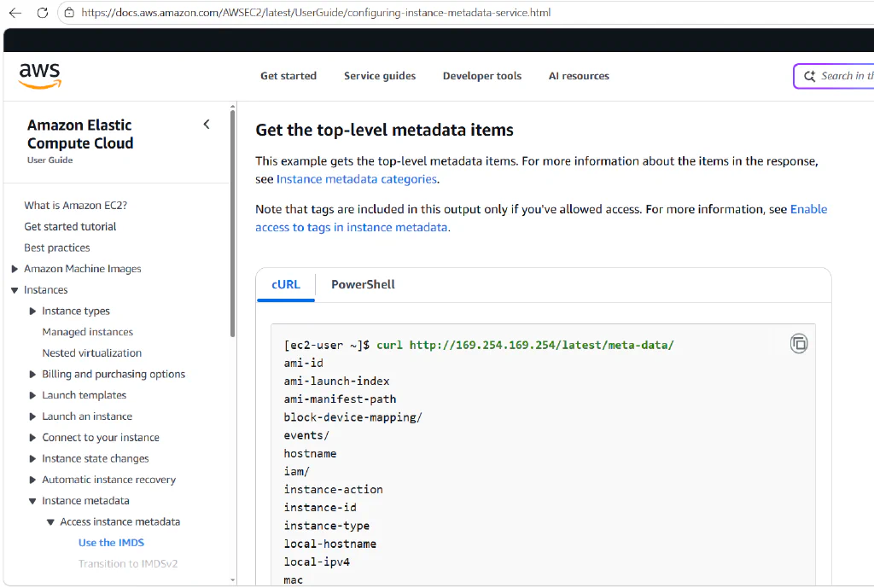This screenshot has height=588, width=874.
Task: Open the Developer tools menu
Action: (482, 76)
